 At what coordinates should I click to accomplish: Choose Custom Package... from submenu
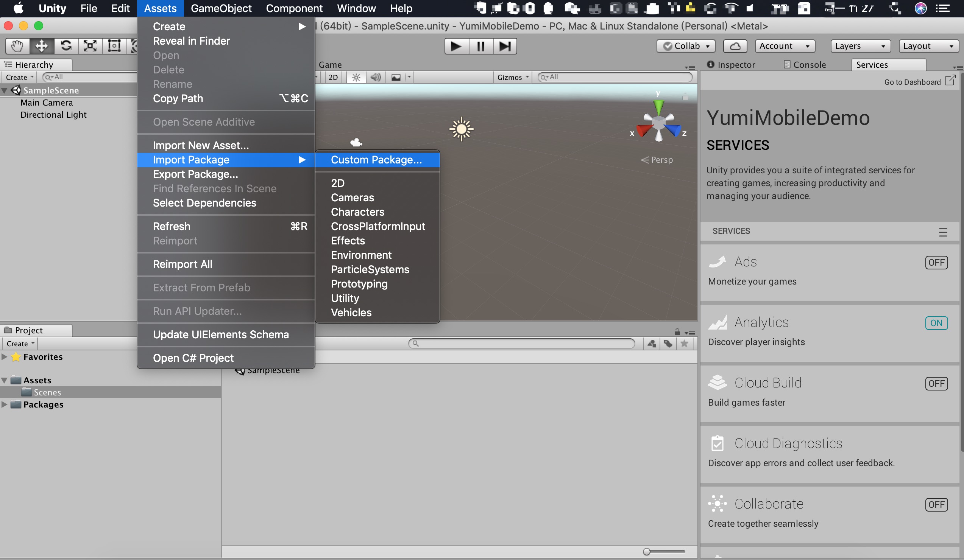376,160
